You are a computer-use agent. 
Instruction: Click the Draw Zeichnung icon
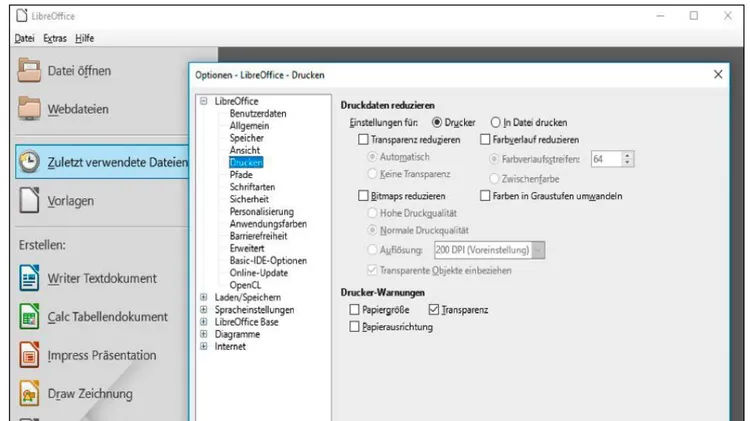29,393
